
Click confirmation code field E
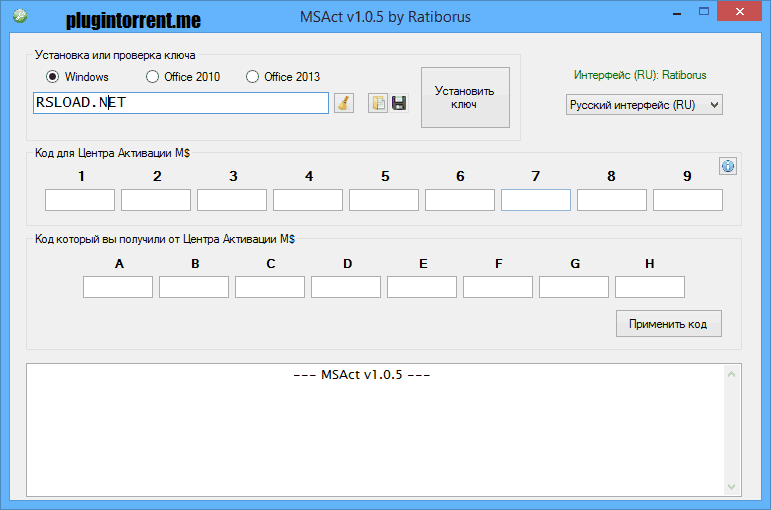[x=422, y=287]
